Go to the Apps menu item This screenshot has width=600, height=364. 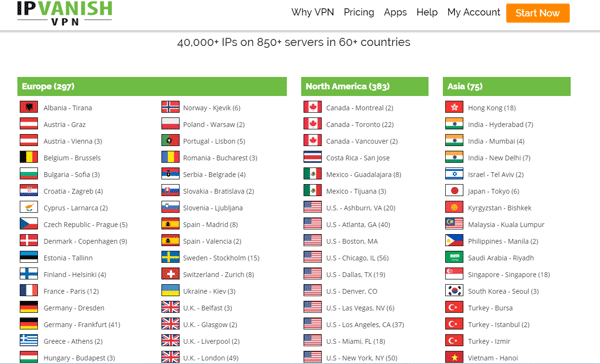[395, 12]
